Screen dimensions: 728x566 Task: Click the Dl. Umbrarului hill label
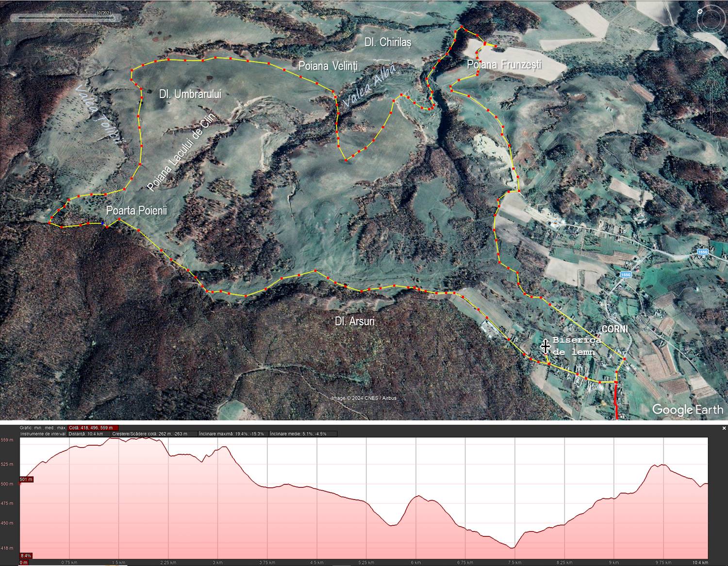click(190, 94)
